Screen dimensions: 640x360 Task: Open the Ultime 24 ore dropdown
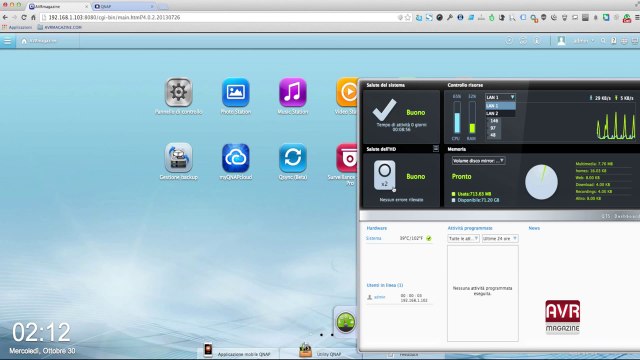coord(500,238)
